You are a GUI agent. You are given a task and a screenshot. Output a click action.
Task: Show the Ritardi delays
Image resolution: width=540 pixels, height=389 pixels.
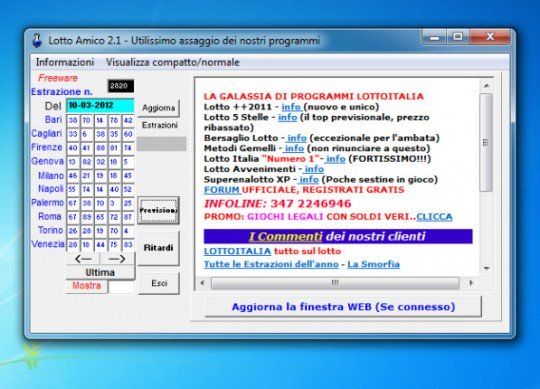pyautogui.click(x=158, y=248)
